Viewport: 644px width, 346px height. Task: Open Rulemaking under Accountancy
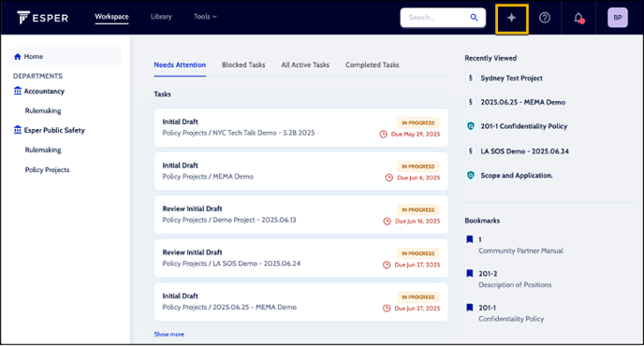pyautogui.click(x=43, y=111)
